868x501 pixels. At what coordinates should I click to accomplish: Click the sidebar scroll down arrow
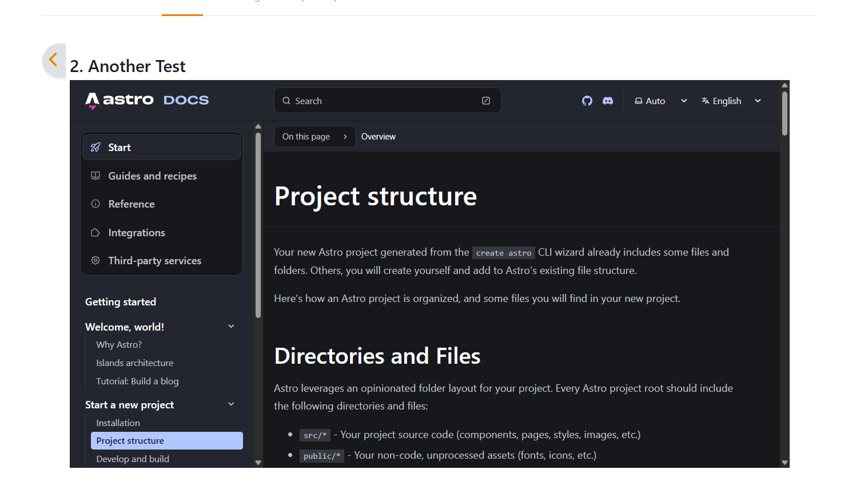click(258, 463)
